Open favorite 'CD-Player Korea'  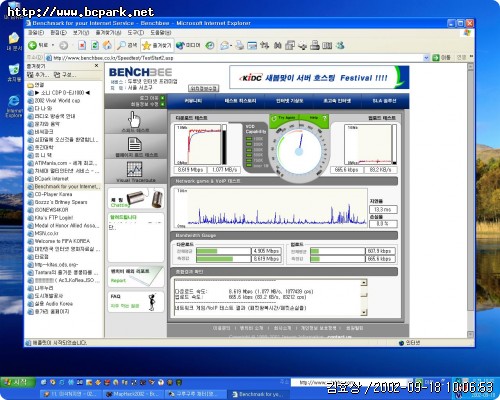click(x=50, y=194)
